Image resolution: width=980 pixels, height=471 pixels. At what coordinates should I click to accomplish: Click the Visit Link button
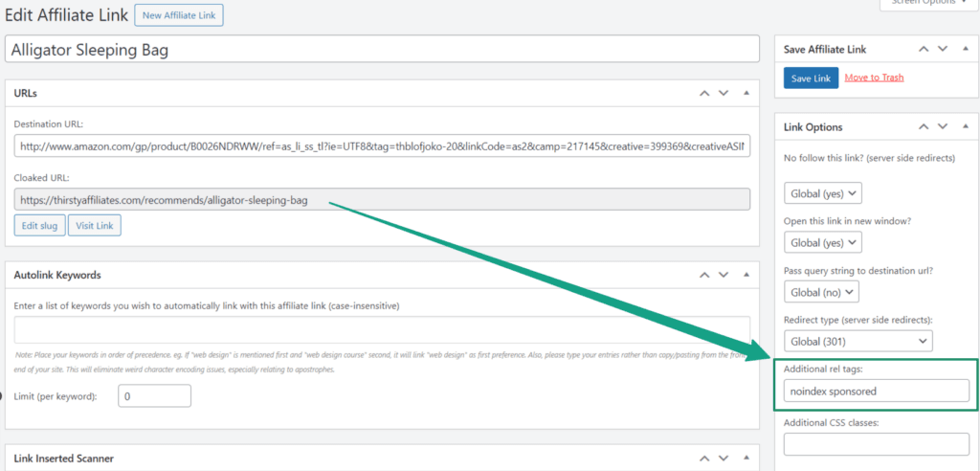[x=95, y=226]
